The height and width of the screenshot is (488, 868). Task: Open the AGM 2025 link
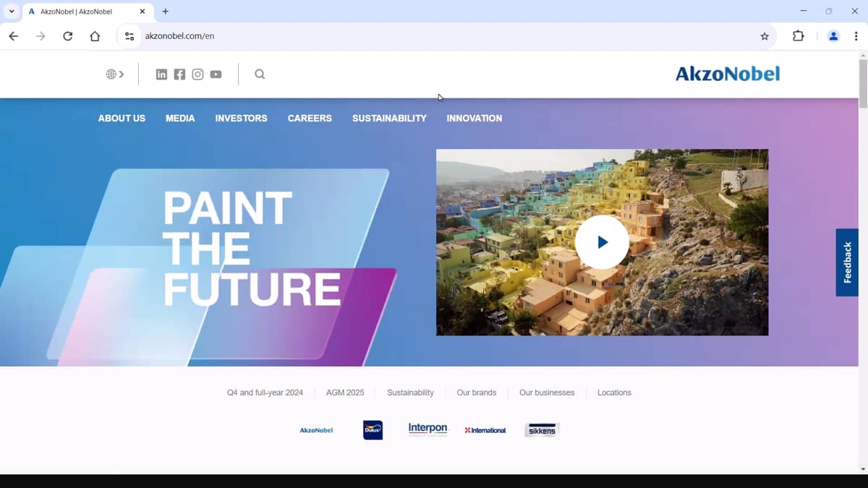345,393
